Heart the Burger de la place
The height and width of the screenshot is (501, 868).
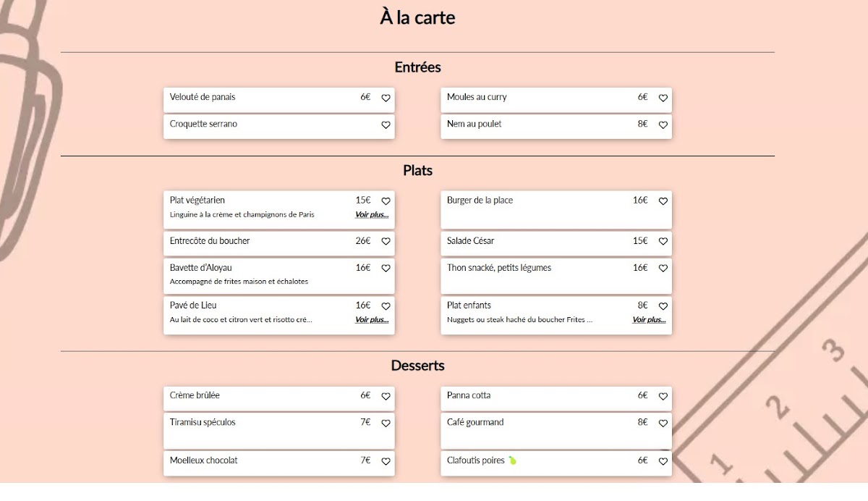pyautogui.click(x=663, y=201)
